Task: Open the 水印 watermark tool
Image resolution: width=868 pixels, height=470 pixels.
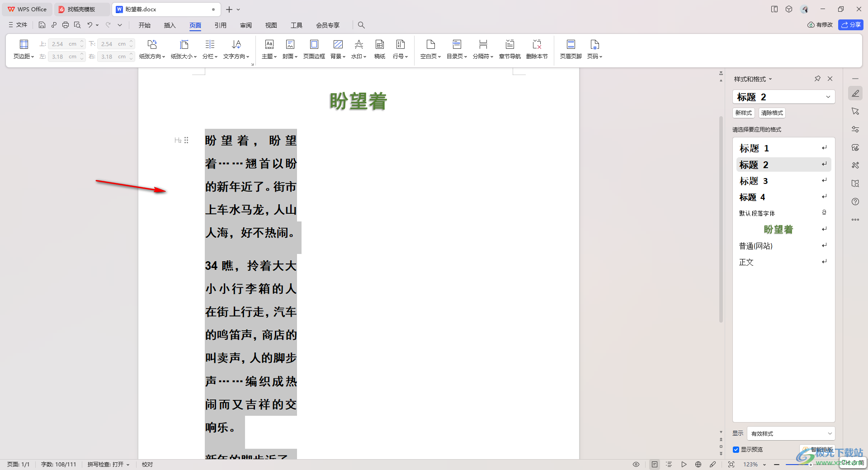Action: point(359,49)
